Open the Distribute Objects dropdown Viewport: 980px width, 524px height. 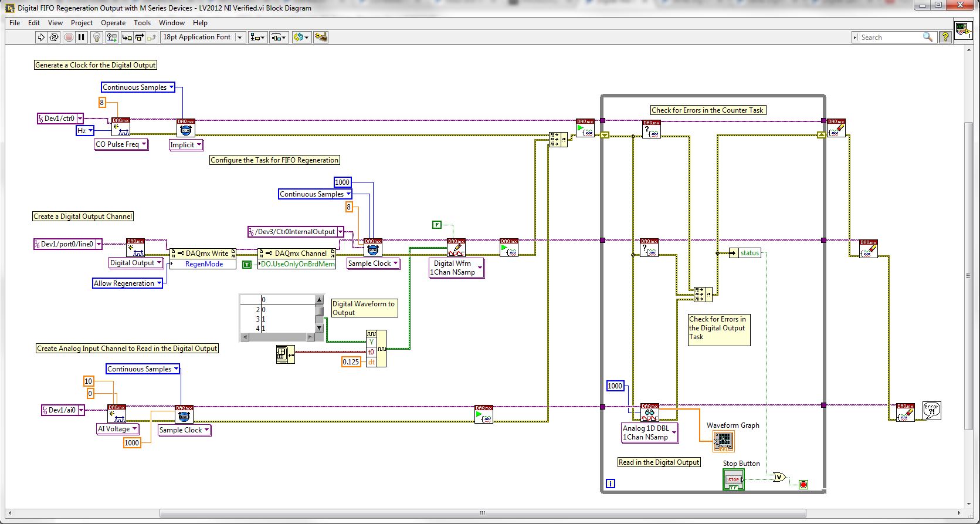(279, 37)
